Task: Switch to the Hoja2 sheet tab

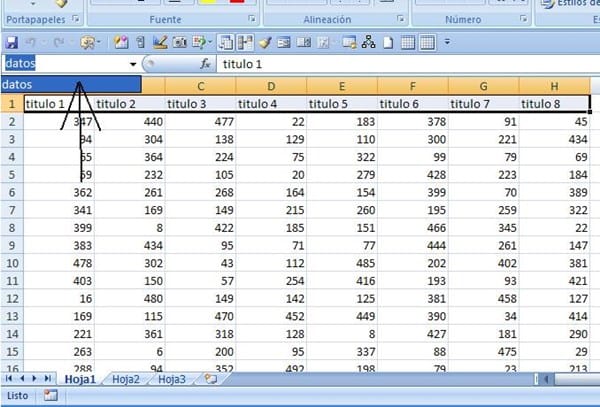Action: coord(126,379)
